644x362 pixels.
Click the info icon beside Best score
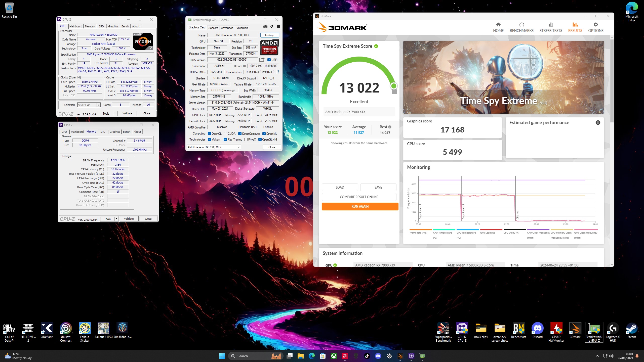390,127
